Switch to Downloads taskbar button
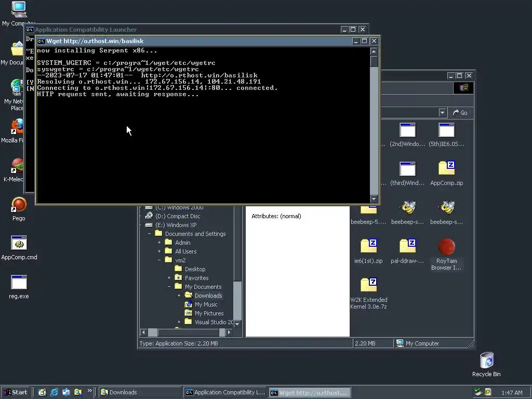532x399 pixels. click(x=140, y=392)
